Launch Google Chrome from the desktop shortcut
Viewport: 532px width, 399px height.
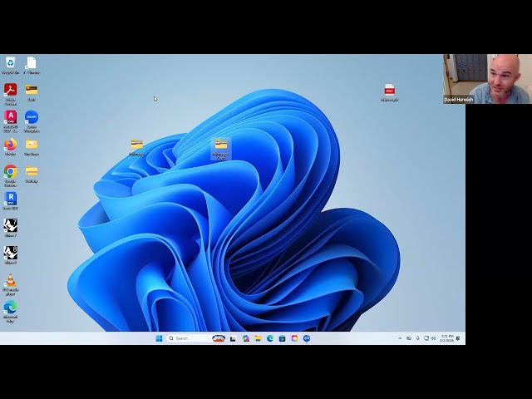pyautogui.click(x=11, y=175)
